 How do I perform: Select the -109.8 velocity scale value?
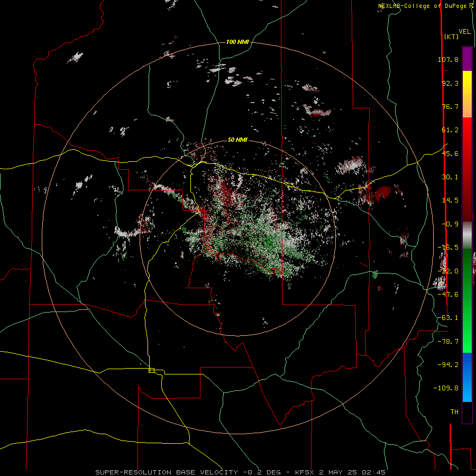(x=446, y=388)
